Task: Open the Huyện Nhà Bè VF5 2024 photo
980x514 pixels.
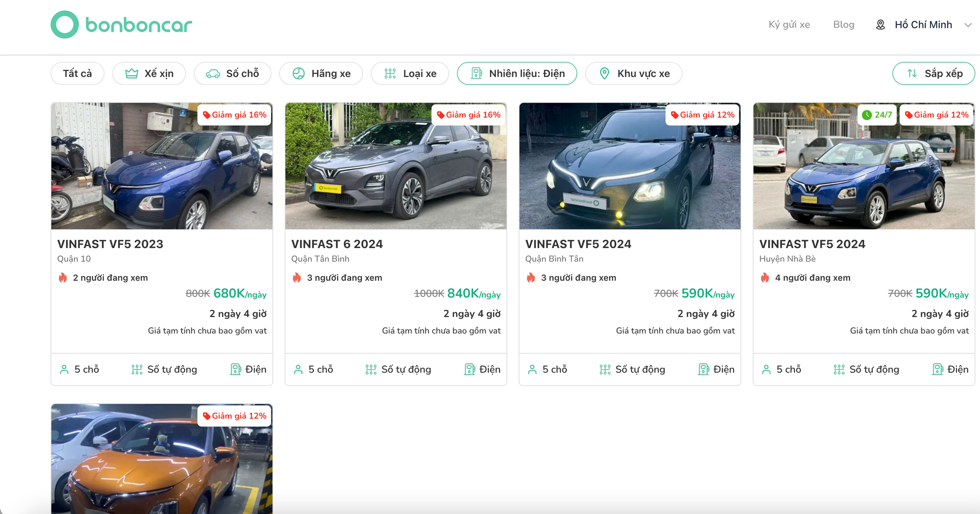Action: point(864,166)
